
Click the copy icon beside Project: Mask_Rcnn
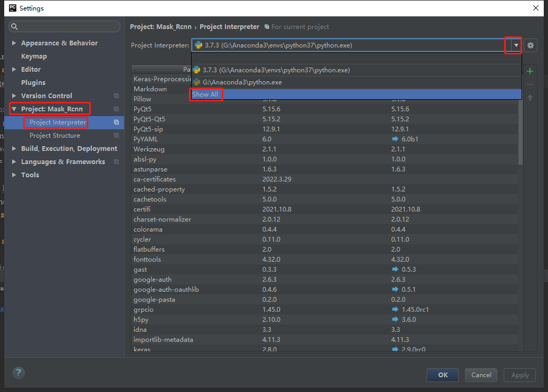click(116, 109)
